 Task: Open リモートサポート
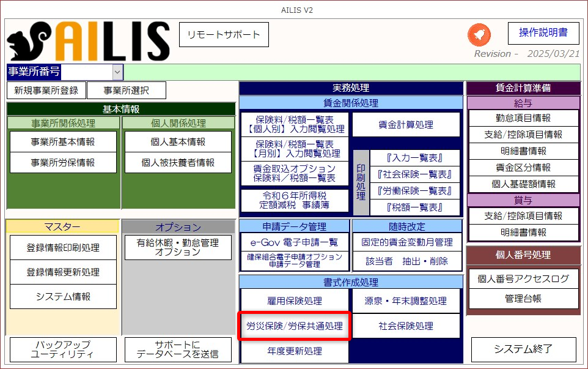tap(223, 35)
